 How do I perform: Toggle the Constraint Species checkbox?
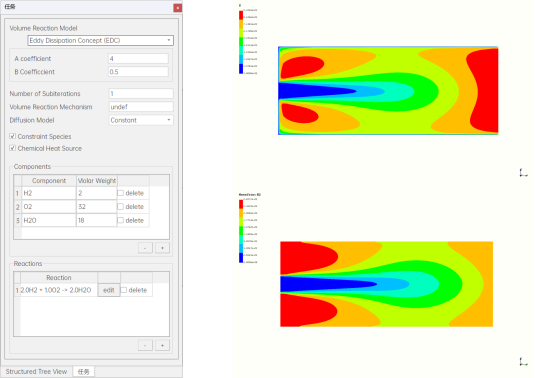13,136
